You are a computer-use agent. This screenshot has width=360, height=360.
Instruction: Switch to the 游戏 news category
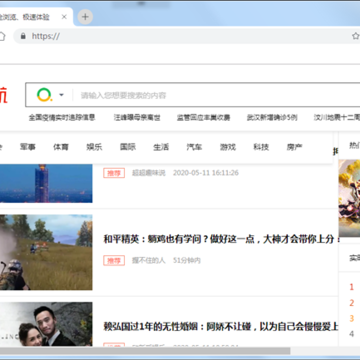point(228,147)
